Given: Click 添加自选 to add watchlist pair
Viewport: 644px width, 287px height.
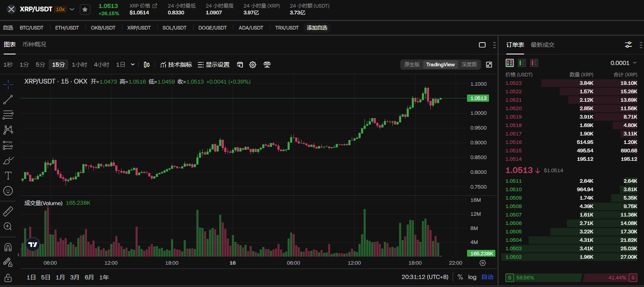Looking at the screenshot, I should (x=317, y=28).
